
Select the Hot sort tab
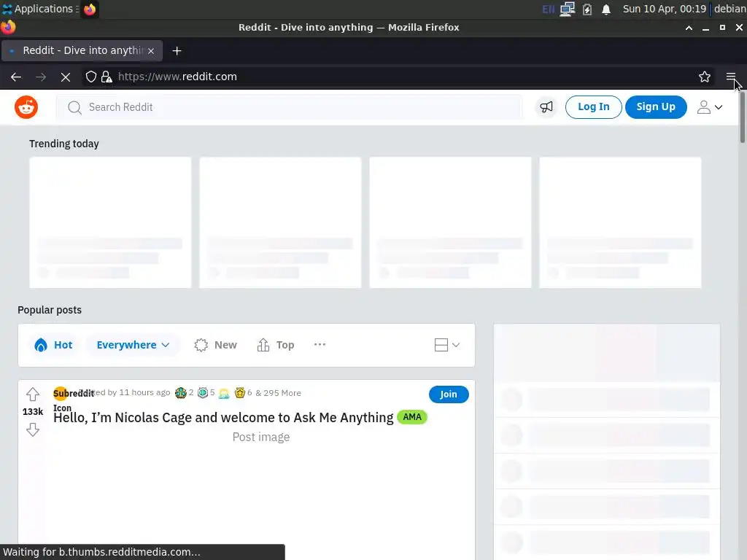click(x=53, y=345)
